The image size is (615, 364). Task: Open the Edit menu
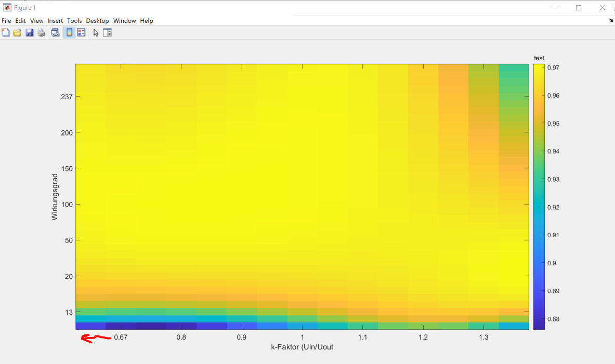20,21
